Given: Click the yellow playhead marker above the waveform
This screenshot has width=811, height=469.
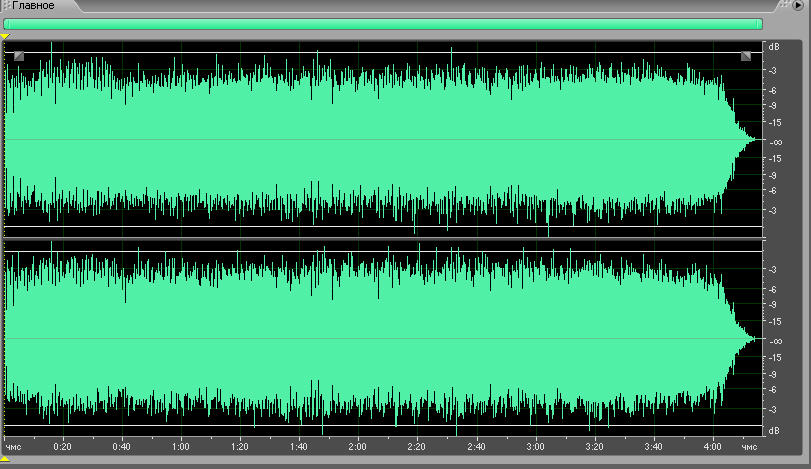Looking at the screenshot, I should (x=5, y=37).
